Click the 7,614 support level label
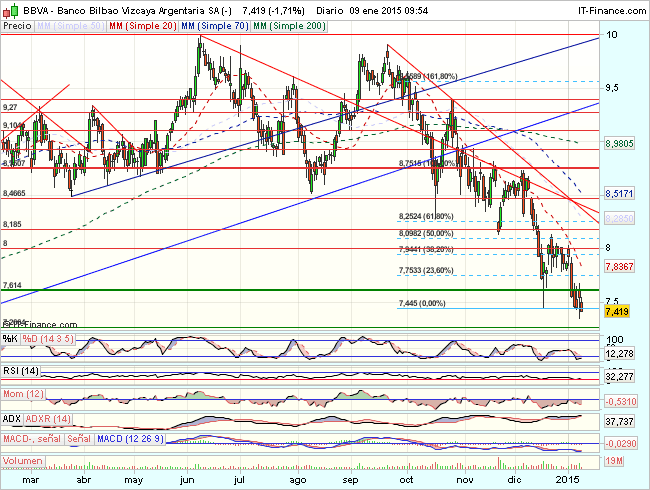This screenshot has width=650, height=490. pos(12,285)
